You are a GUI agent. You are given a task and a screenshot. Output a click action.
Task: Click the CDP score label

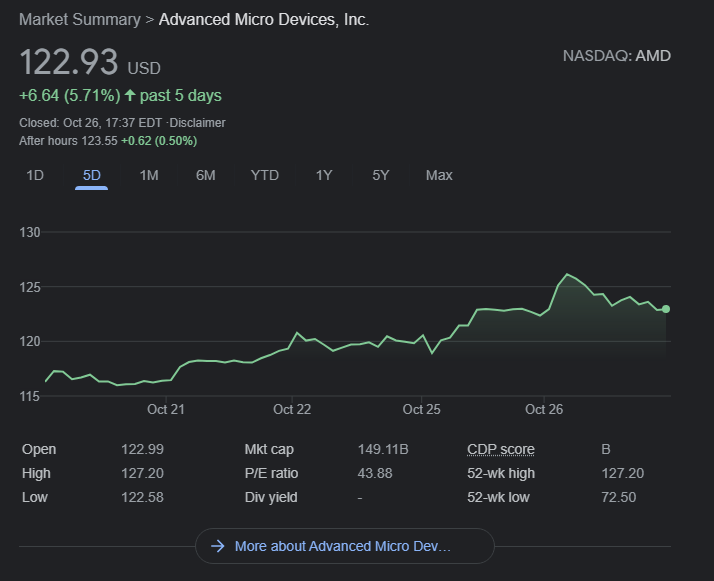(x=501, y=449)
